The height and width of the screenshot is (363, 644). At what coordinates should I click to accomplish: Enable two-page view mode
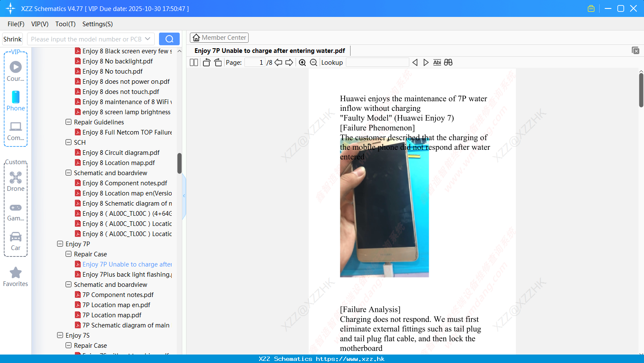click(194, 62)
